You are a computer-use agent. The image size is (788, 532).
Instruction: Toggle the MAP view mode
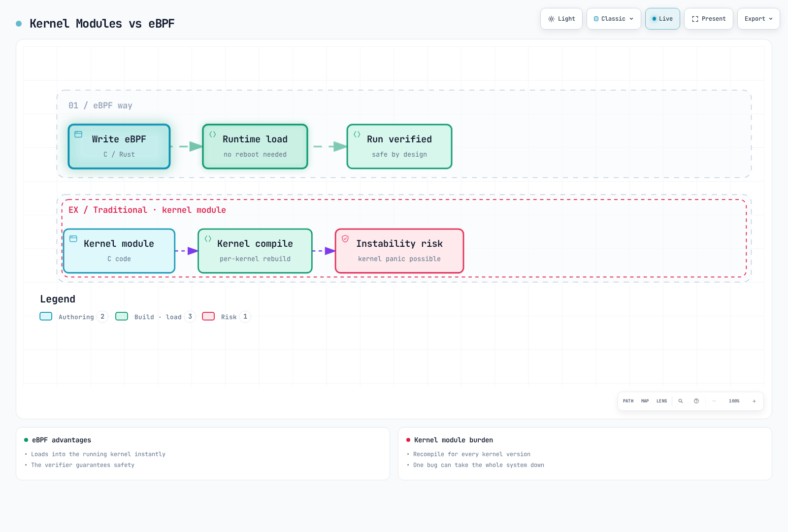[645, 401]
